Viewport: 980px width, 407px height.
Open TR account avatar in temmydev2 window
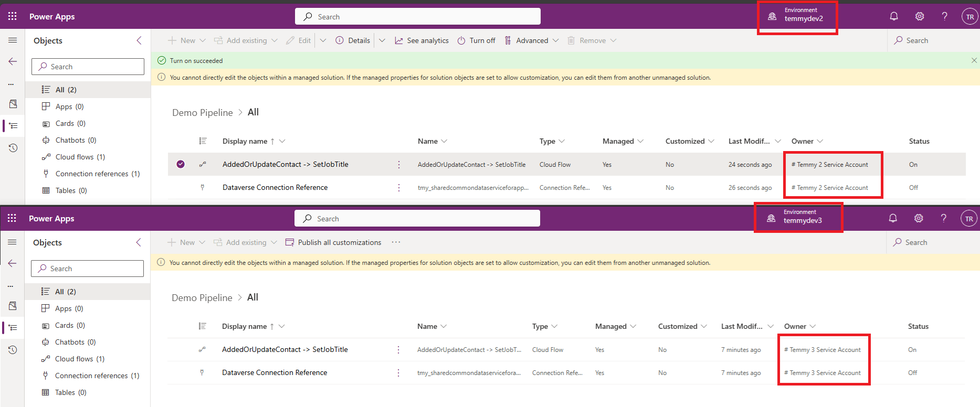[x=970, y=17]
